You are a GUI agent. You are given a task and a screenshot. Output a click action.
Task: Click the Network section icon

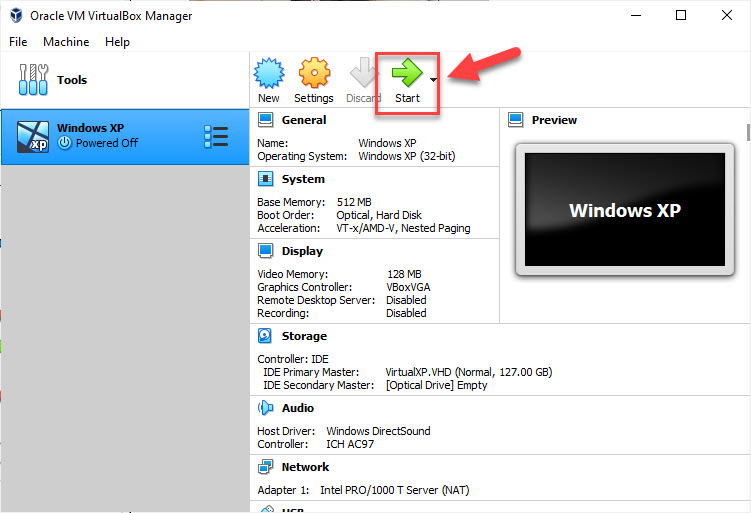point(266,467)
